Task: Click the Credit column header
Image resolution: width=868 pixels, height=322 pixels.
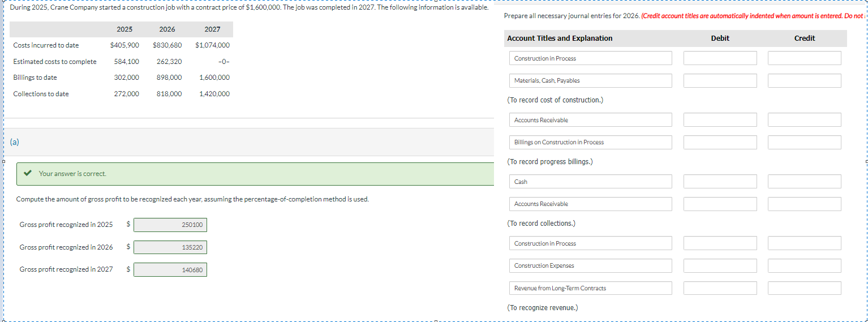Action: 805,38
